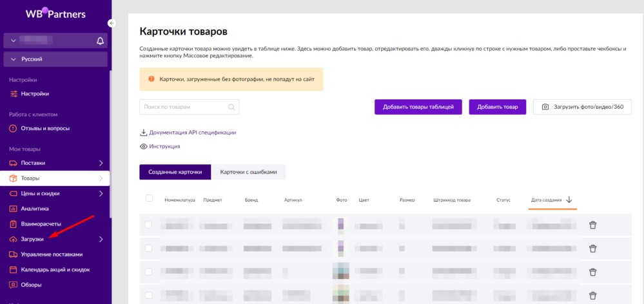Viewport: 644px width, 304px height.
Task: Click the Добавить товары таблицей button
Action: pos(418,107)
